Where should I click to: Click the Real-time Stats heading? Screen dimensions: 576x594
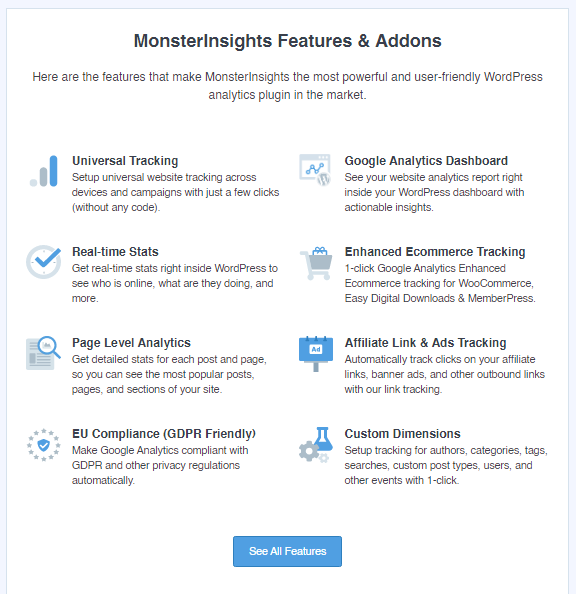click(115, 252)
